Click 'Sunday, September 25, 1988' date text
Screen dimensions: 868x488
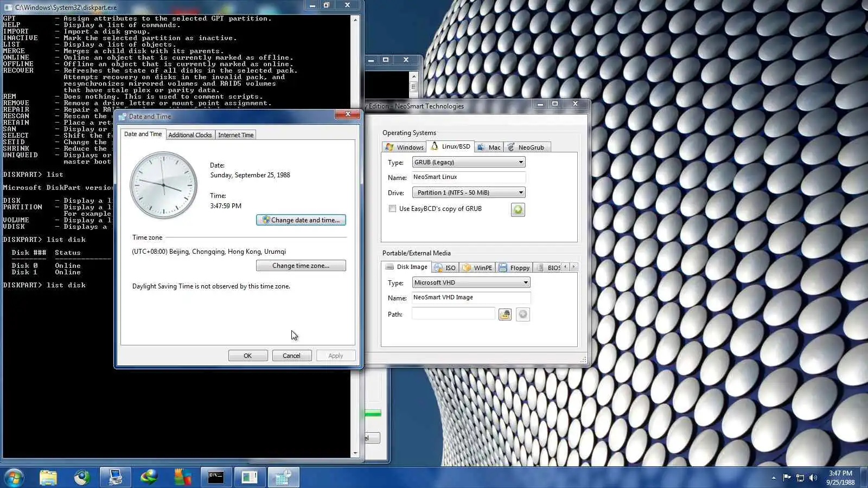pos(250,175)
